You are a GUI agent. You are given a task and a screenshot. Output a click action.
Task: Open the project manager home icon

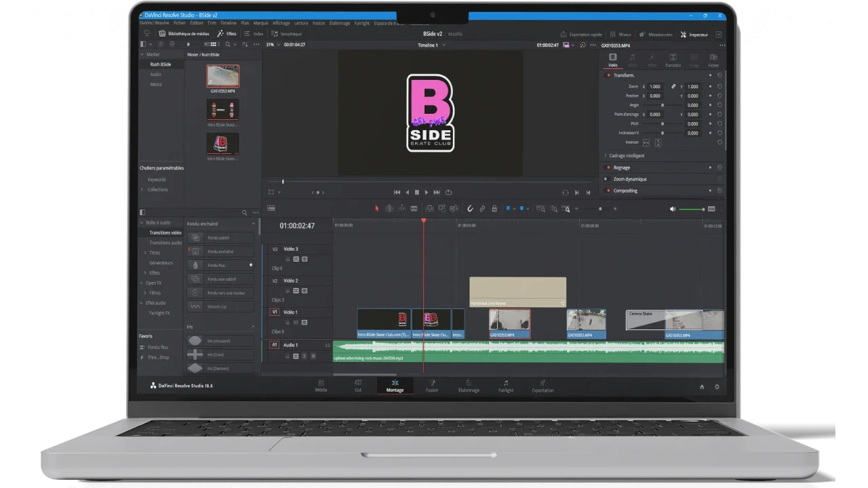pos(702,386)
